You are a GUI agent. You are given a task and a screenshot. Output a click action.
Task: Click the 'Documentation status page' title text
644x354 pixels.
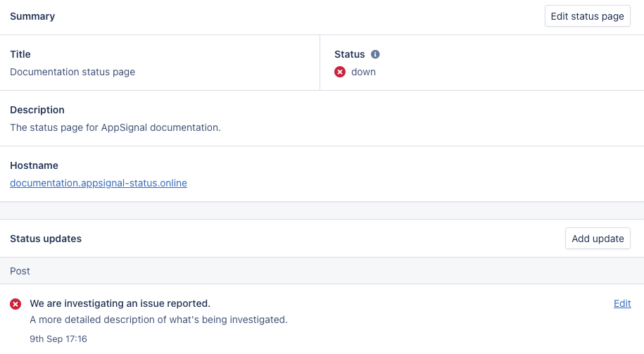[x=72, y=72]
